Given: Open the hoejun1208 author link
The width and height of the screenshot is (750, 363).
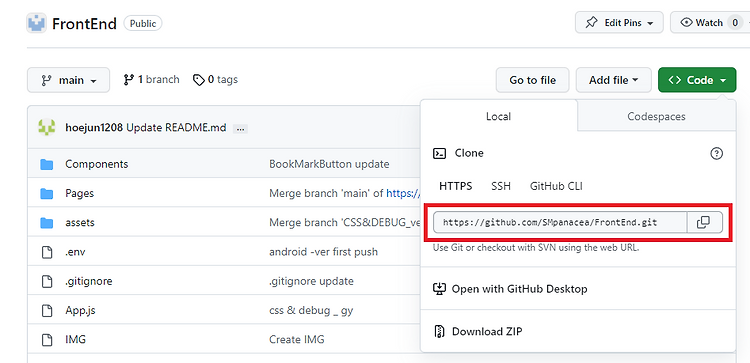Looking at the screenshot, I should pyautogui.click(x=94, y=128).
